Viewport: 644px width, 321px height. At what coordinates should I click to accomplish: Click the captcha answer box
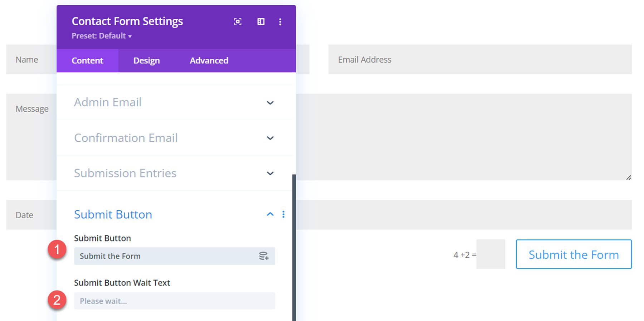[x=491, y=254]
